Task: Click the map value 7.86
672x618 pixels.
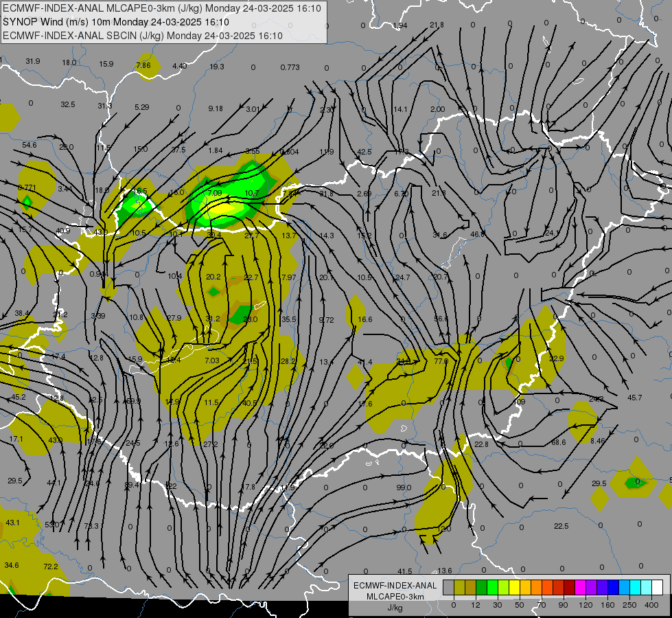Action: click(x=143, y=65)
